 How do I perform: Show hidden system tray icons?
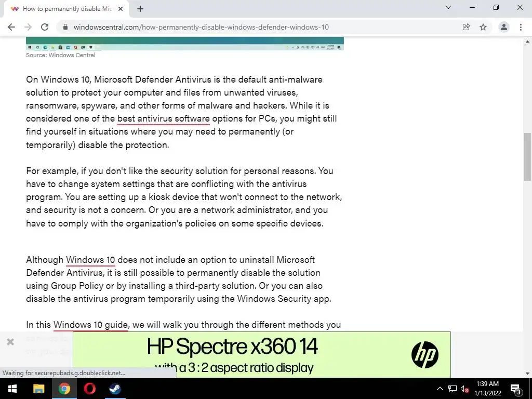point(440,389)
